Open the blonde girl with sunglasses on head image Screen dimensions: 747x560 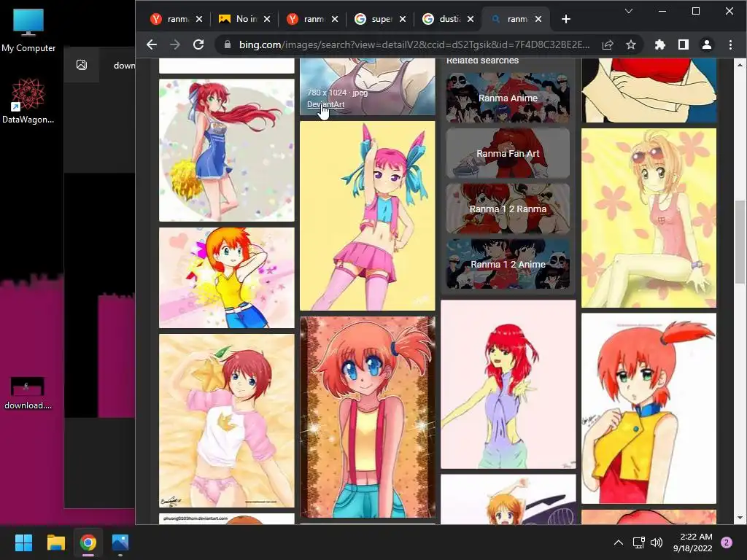pos(649,217)
